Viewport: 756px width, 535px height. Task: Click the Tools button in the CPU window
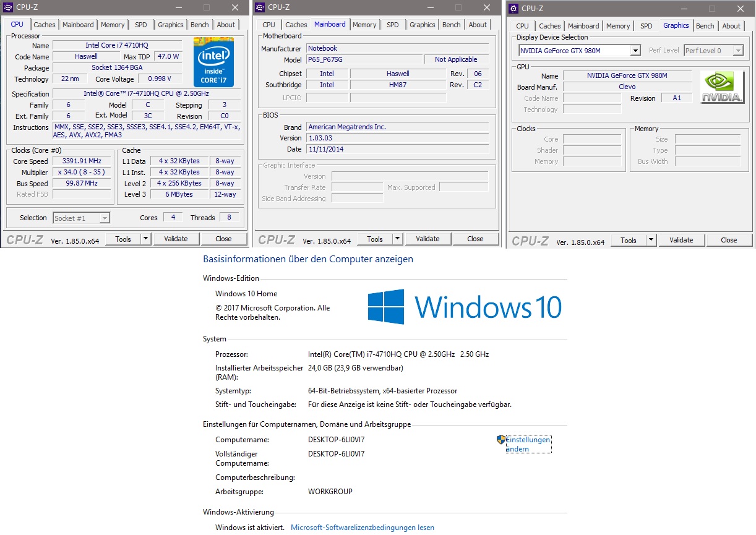click(x=123, y=239)
